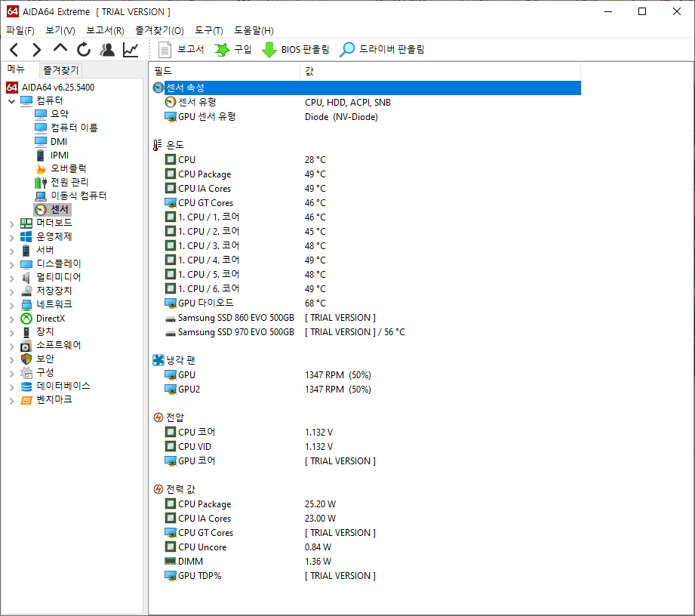
Task: Open the 보고서(R) menu
Action: (x=105, y=31)
